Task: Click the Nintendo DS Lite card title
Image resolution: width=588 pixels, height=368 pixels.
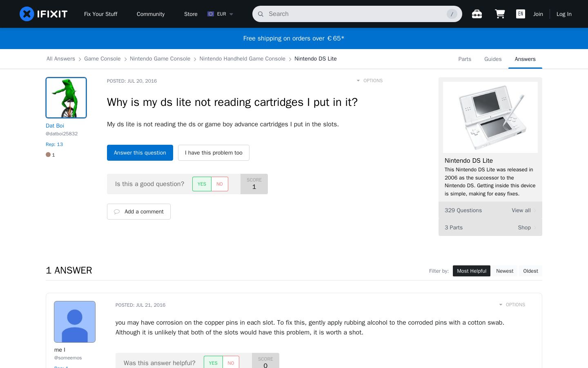Action: 469,160
